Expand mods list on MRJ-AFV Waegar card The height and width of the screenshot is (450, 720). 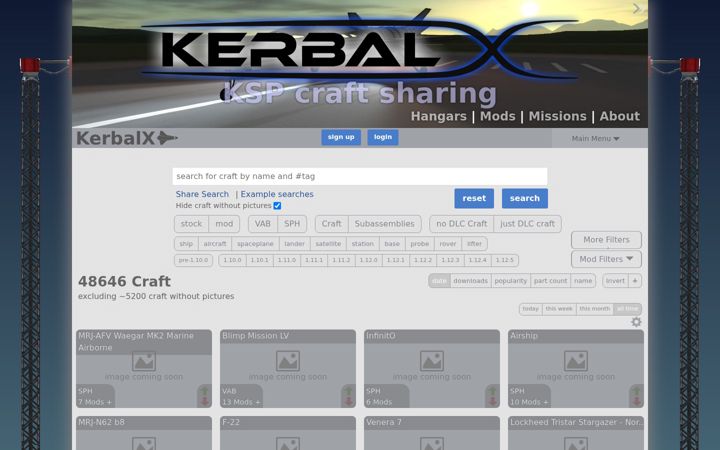pyautogui.click(x=95, y=402)
